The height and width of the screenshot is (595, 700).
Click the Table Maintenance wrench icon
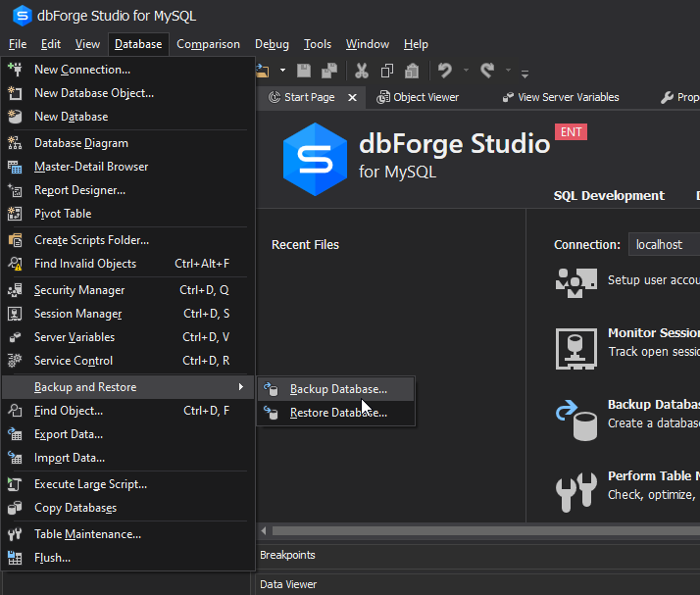tap(15, 534)
